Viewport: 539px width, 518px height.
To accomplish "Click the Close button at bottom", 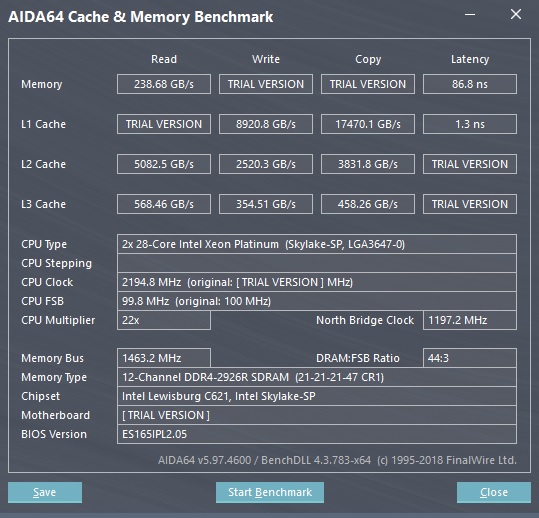I will pyautogui.click(x=494, y=492).
